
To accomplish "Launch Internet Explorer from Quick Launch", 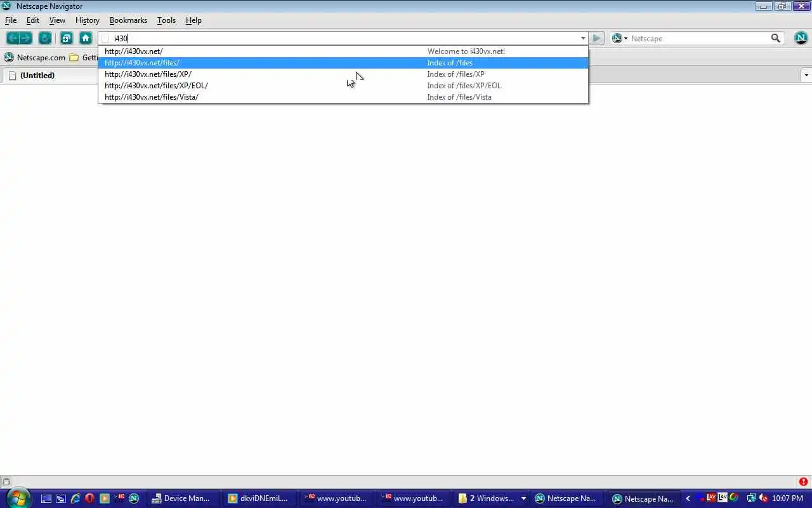I will coord(75,498).
